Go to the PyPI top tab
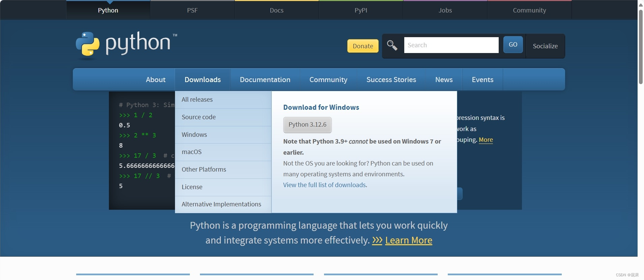This screenshot has width=644, height=280. [x=361, y=10]
